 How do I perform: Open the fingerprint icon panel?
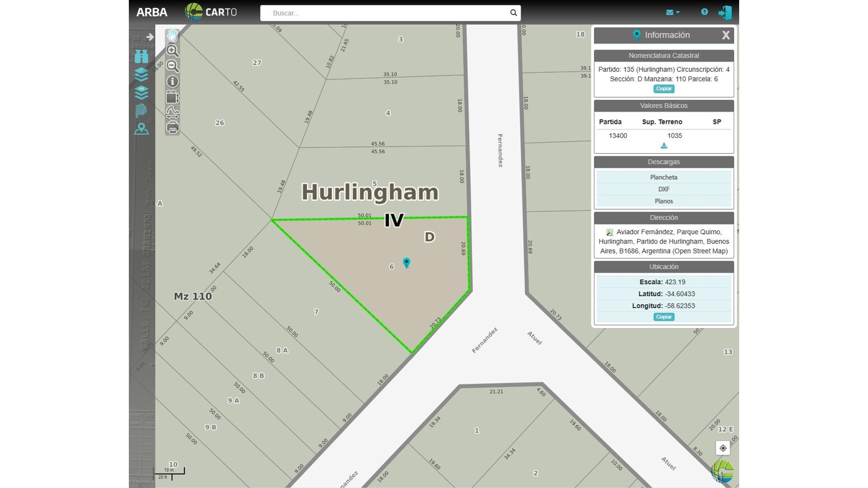(x=142, y=111)
